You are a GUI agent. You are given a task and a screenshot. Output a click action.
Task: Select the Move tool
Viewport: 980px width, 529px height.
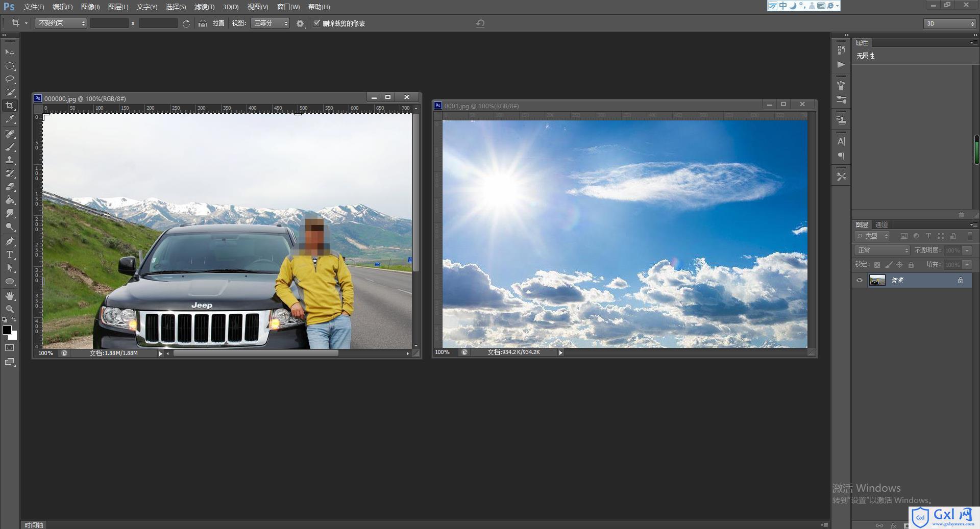click(10, 53)
